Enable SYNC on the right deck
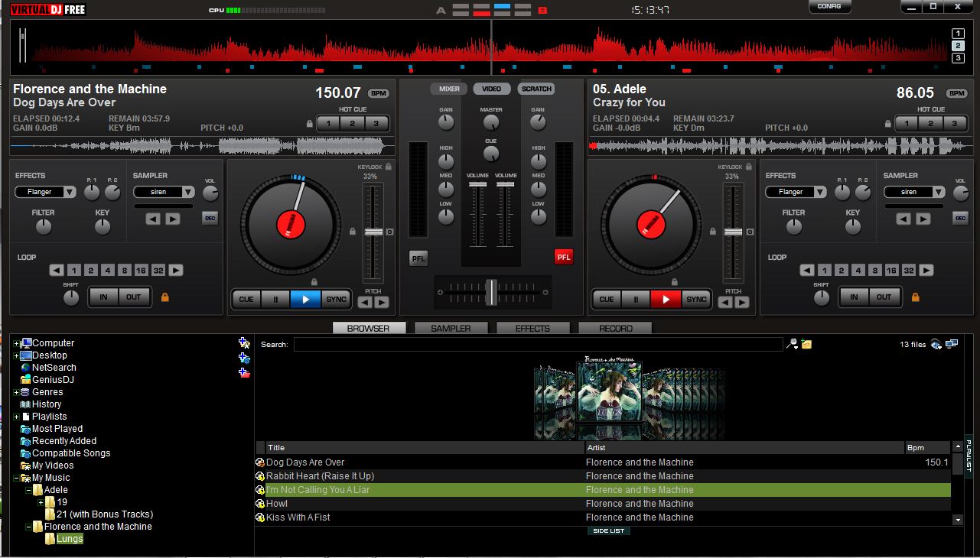The image size is (980, 558). [x=695, y=299]
